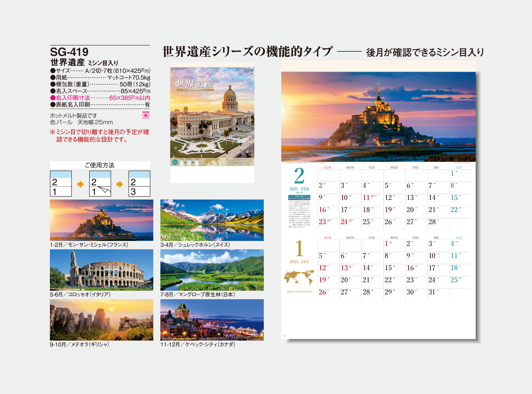The height and width of the screenshot is (394, 532).
Task: Click the pink 紙 paper recycling mark
Action: [x=146, y=115]
